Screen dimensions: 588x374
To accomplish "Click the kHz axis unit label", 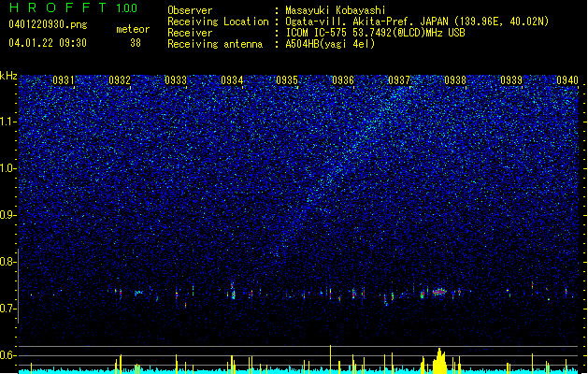I will pyautogui.click(x=8, y=76).
